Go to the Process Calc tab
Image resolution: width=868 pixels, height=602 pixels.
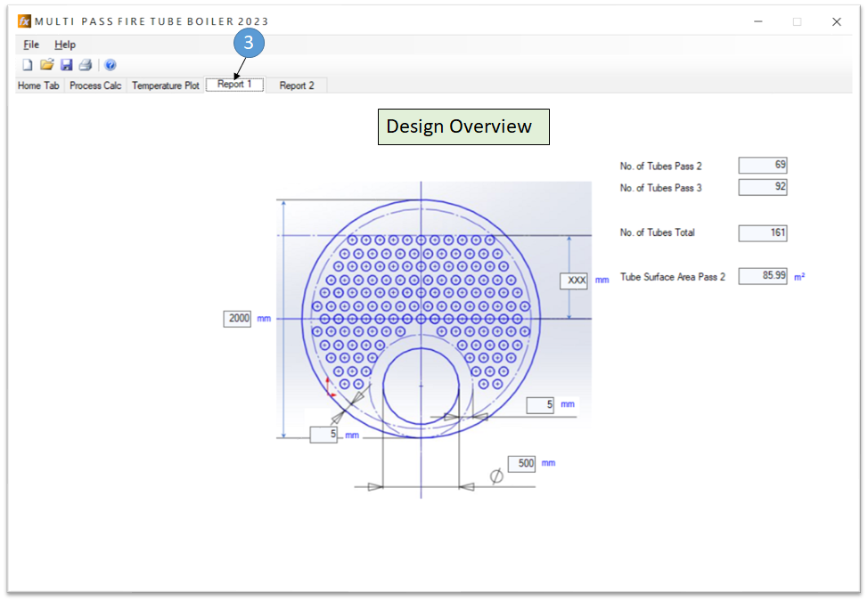tap(95, 85)
